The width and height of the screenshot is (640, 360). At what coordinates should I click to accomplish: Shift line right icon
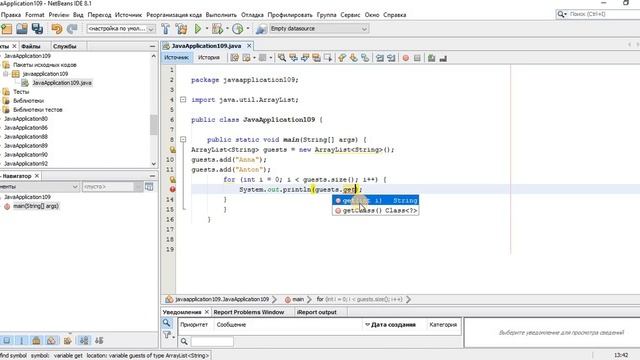[391, 58]
